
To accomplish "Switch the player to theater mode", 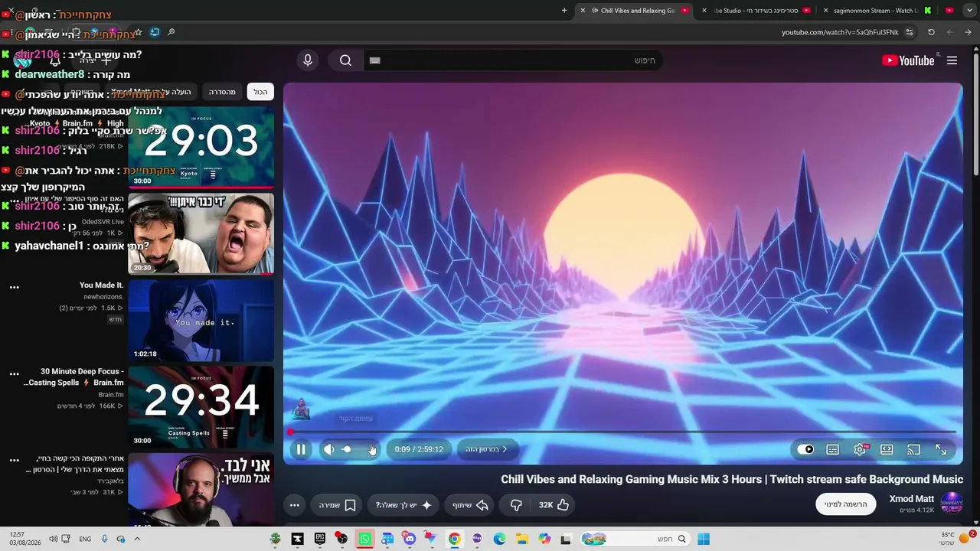I will [x=887, y=449].
